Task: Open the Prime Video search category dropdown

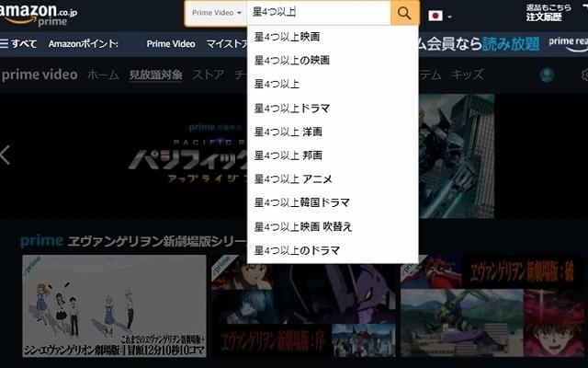Action: (217, 13)
